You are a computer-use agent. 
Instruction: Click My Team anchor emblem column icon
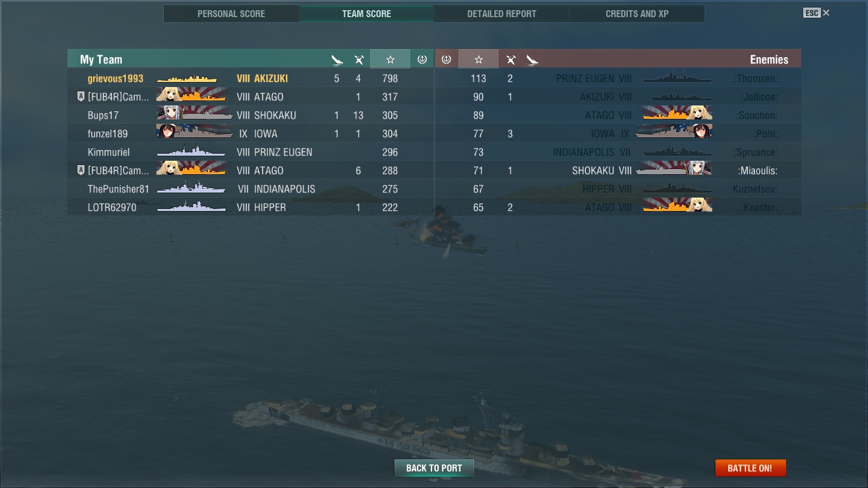click(x=422, y=59)
